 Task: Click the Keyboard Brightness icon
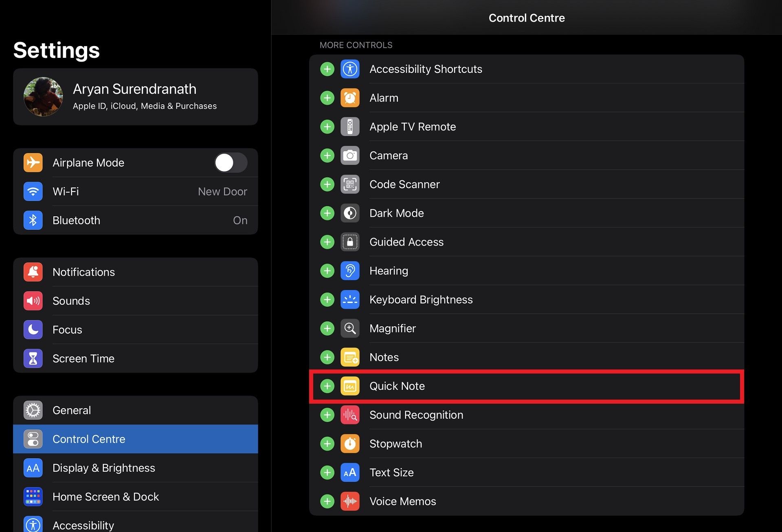[350, 300]
